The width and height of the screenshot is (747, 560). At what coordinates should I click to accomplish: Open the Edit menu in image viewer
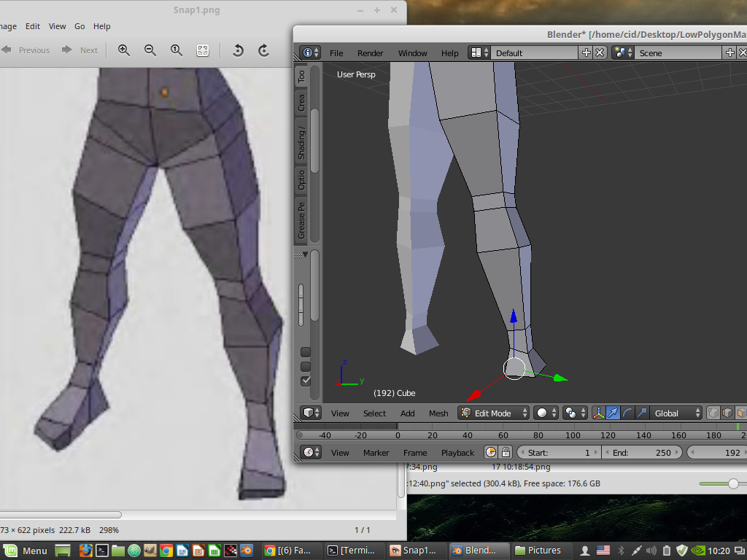[32, 26]
